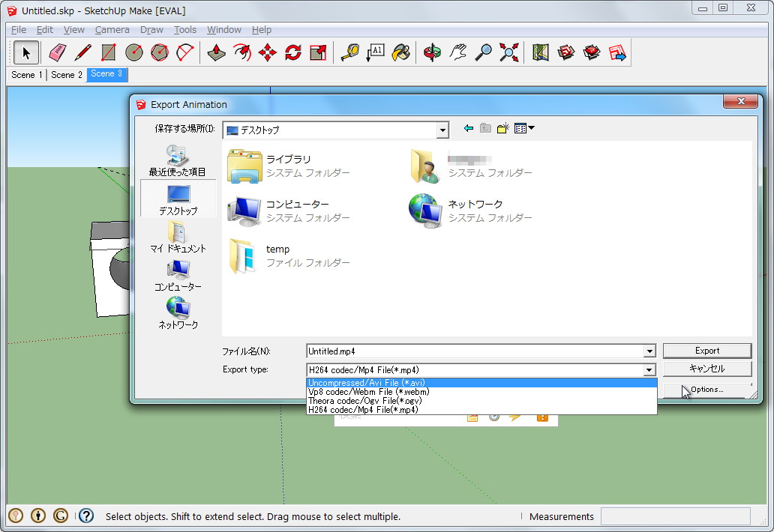Select ネットワーク in places sidebar
The width and height of the screenshot is (774, 532).
coord(178,313)
